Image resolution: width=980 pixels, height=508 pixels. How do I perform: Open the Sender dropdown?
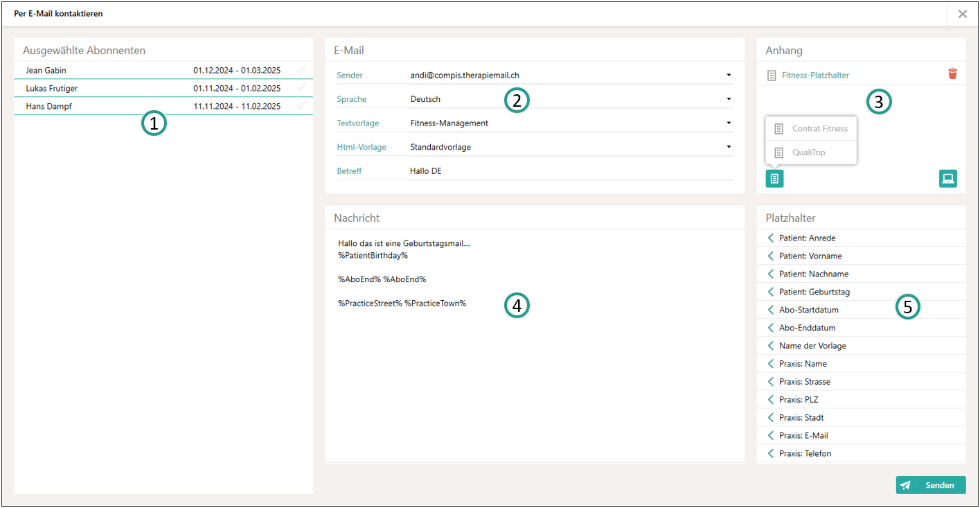pos(569,75)
